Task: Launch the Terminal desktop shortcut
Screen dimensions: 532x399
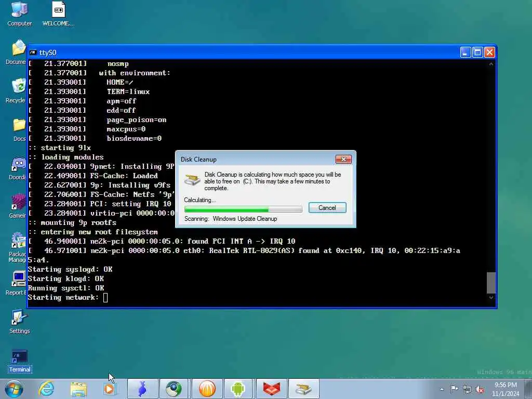Action: point(19,362)
